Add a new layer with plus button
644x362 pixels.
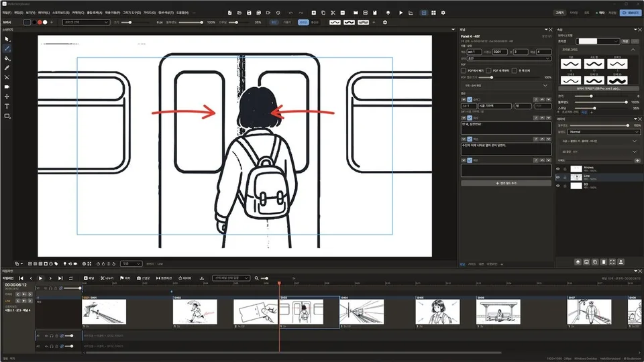click(637, 160)
